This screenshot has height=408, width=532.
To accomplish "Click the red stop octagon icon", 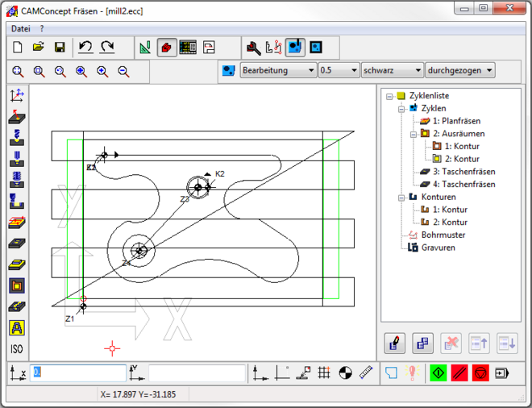I will click(480, 373).
